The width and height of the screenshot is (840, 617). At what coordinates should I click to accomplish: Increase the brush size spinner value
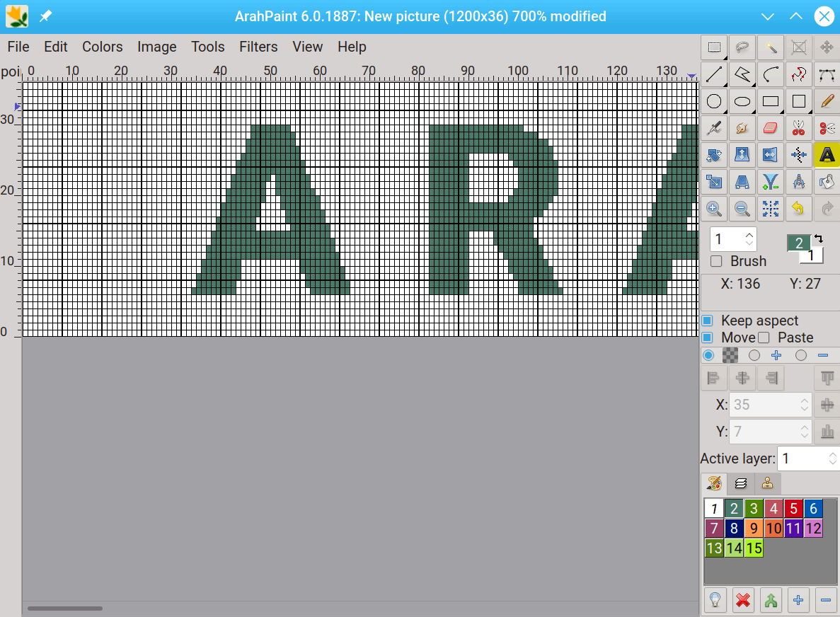pyautogui.click(x=749, y=234)
